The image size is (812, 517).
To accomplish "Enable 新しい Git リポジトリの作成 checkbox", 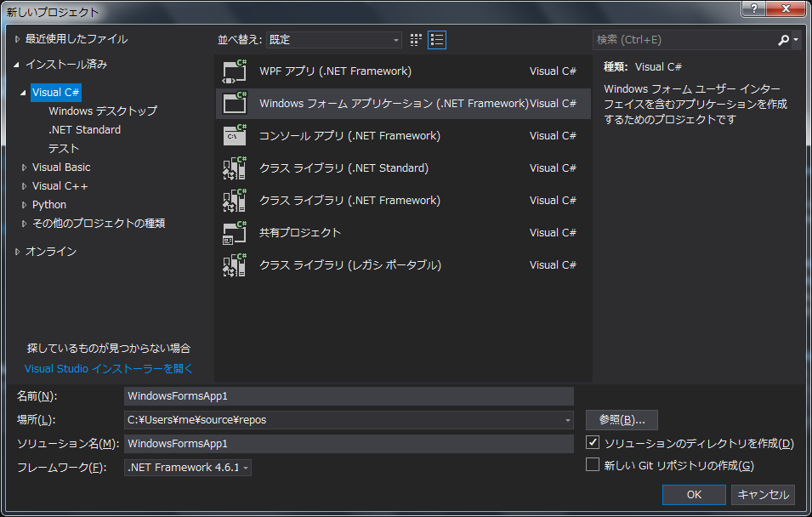I will pyautogui.click(x=593, y=464).
